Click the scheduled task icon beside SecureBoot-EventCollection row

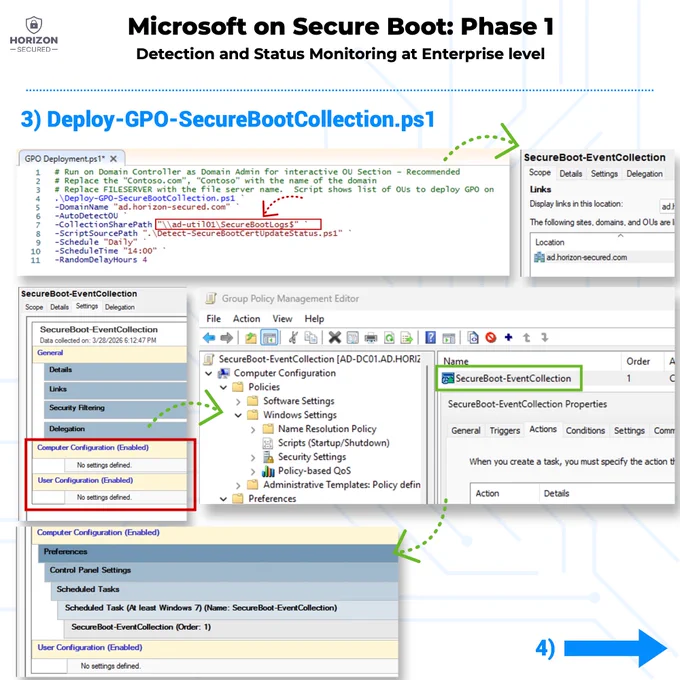pos(448,378)
